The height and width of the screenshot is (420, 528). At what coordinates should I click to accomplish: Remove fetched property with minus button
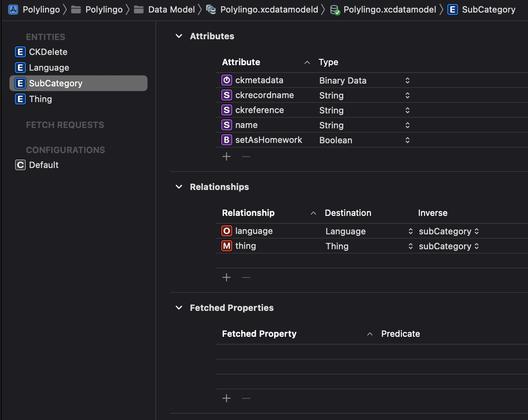(246, 398)
